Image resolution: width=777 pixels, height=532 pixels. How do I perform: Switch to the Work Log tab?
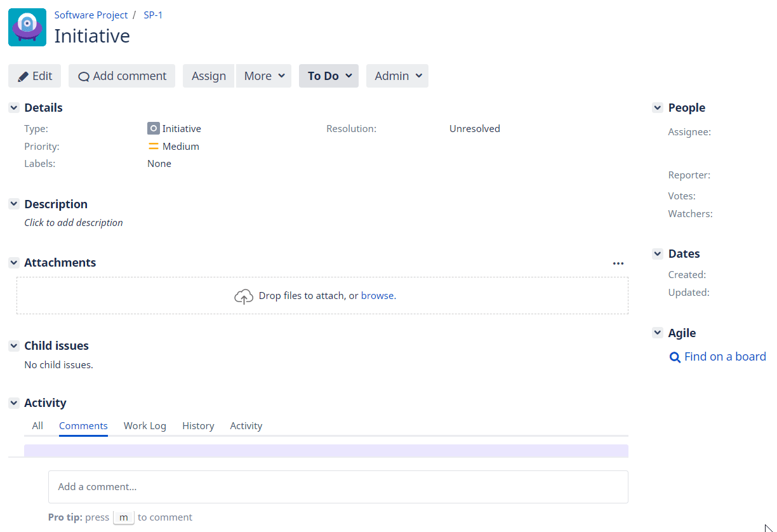pyautogui.click(x=145, y=426)
